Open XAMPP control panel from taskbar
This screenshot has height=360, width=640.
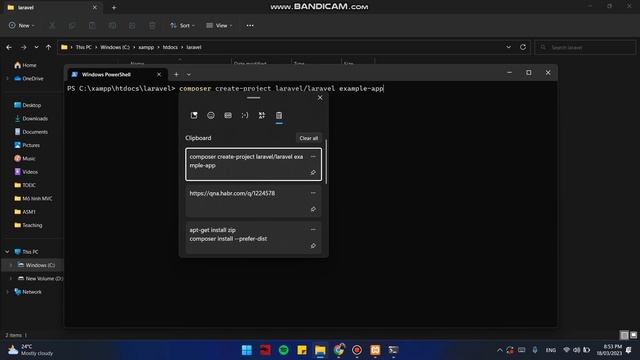coord(375,350)
